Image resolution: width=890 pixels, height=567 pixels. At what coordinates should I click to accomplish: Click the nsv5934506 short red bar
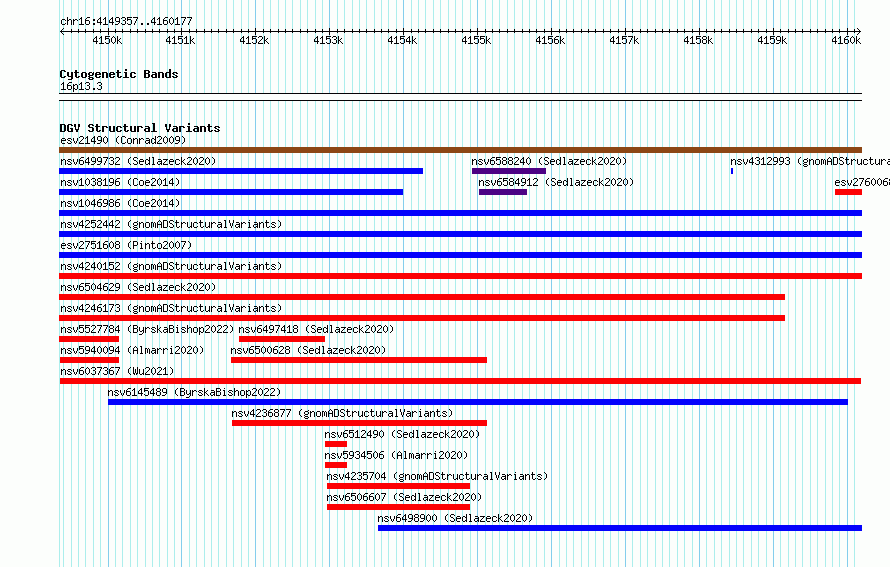coord(335,465)
